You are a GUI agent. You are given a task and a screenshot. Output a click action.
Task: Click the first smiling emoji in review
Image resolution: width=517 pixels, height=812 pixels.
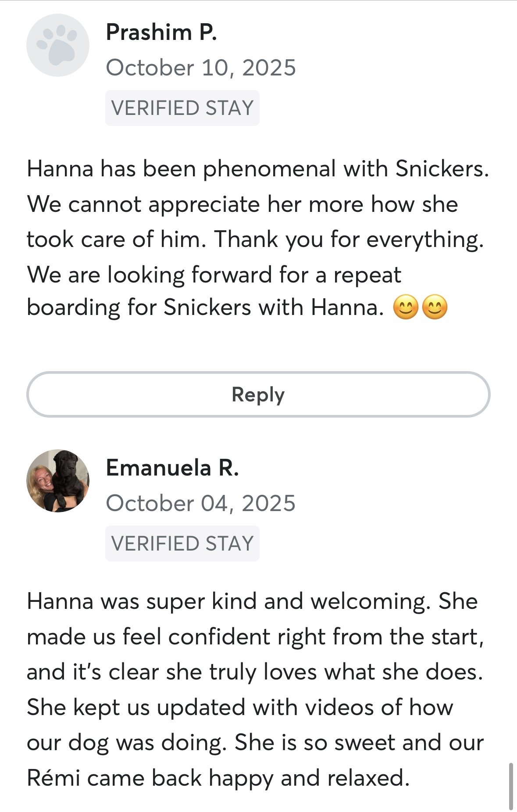[406, 307]
